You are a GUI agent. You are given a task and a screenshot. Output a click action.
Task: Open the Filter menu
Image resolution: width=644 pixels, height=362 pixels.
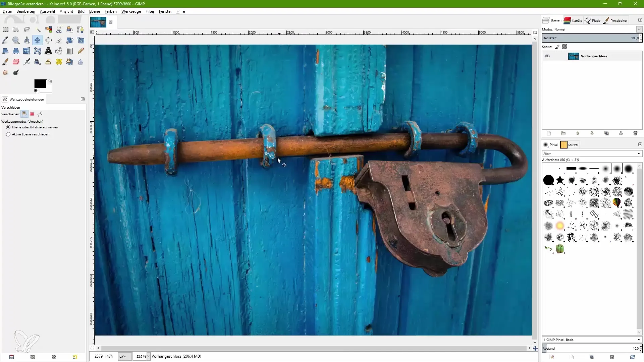(x=150, y=11)
